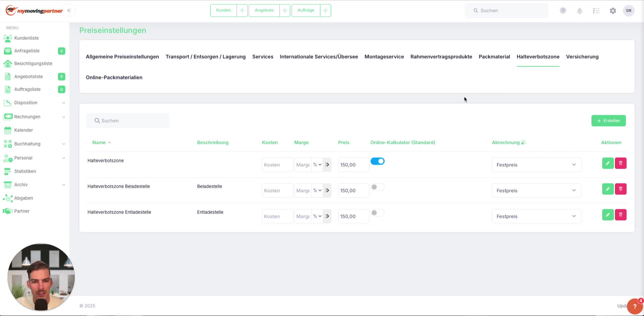Image resolution: width=644 pixels, height=316 pixels.
Task: Open notifications bell icon
Action: (x=580, y=11)
